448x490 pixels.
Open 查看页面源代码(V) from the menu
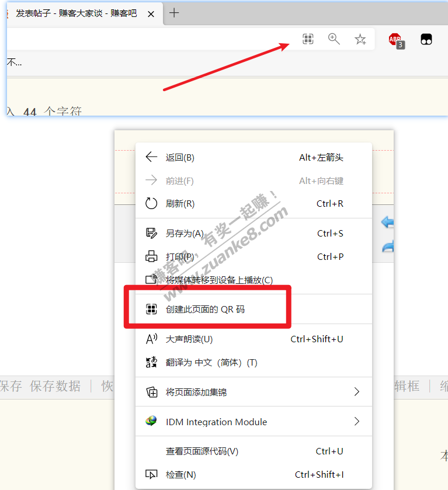(x=202, y=451)
